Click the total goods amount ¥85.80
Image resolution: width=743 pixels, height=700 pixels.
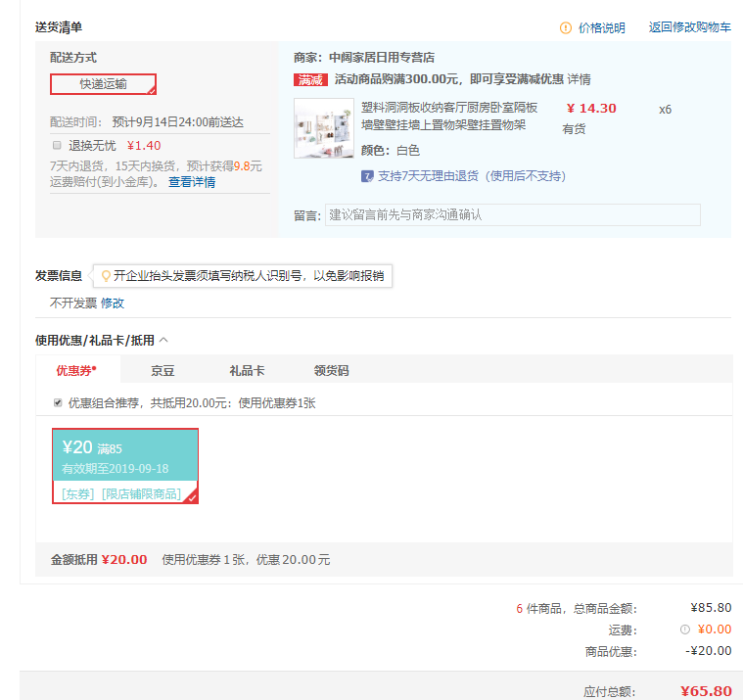click(711, 608)
